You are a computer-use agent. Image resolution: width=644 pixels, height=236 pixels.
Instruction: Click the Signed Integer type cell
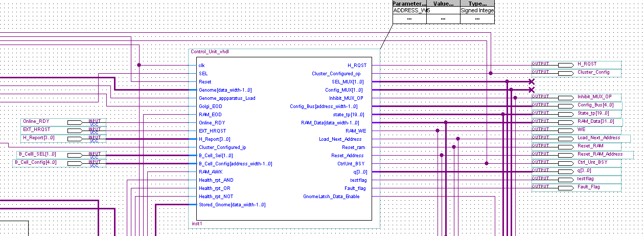(x=477, y=10)
